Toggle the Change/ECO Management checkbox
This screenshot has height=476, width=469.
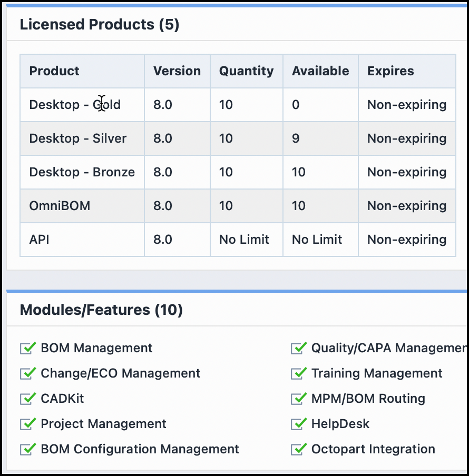(x=28, y=373)
